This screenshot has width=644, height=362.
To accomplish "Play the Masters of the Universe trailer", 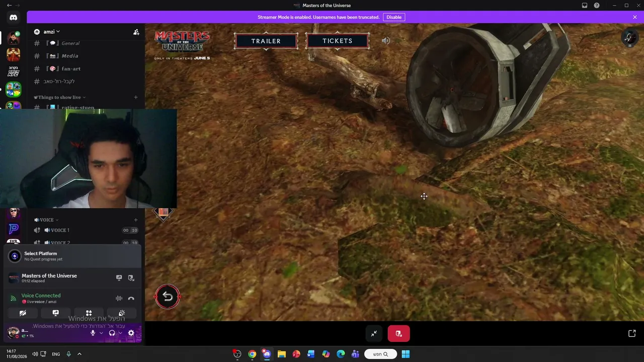I will (x=266, y=41).
